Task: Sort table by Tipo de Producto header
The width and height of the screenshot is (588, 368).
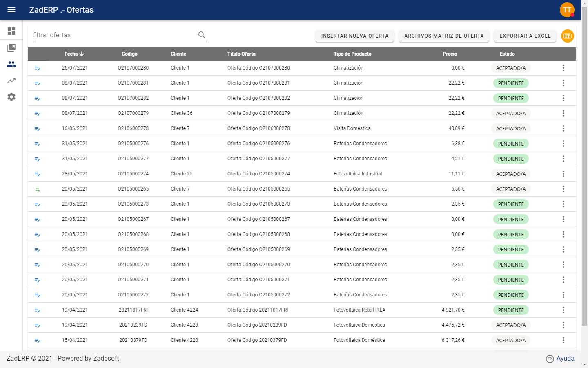Action: tap(352, 54)
